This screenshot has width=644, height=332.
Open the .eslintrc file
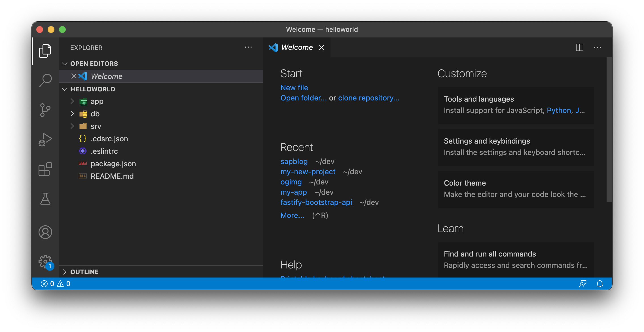coord(161,151)
